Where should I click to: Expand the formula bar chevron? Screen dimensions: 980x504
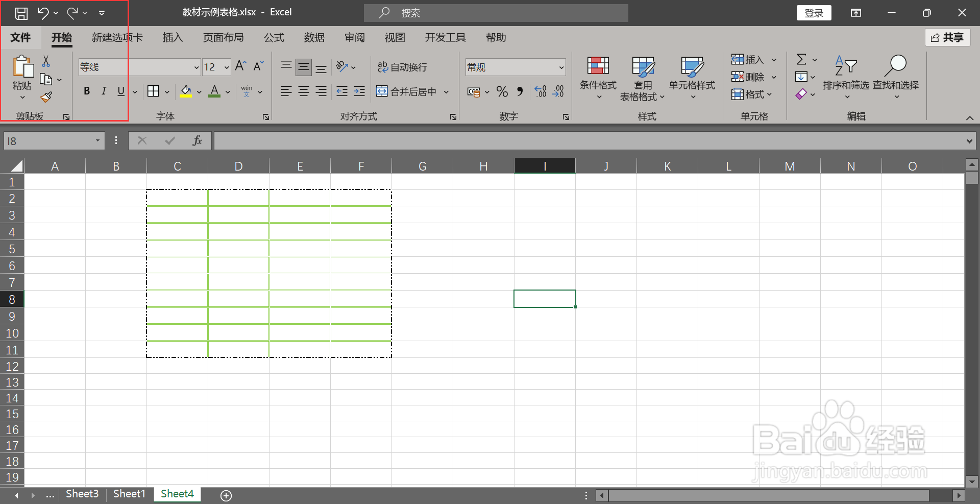(969, 141)
